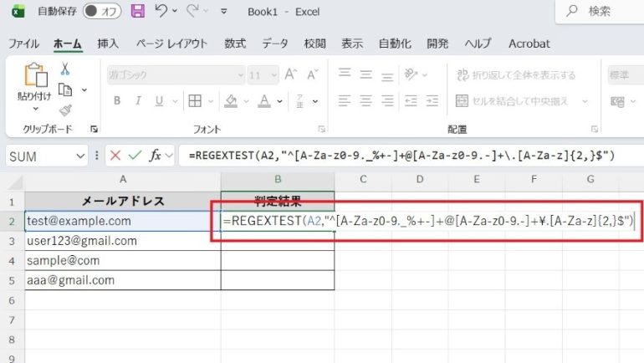Click 折り返して全体を表示する wrap text button
644x363 pixels.
(x=516, y=74)
